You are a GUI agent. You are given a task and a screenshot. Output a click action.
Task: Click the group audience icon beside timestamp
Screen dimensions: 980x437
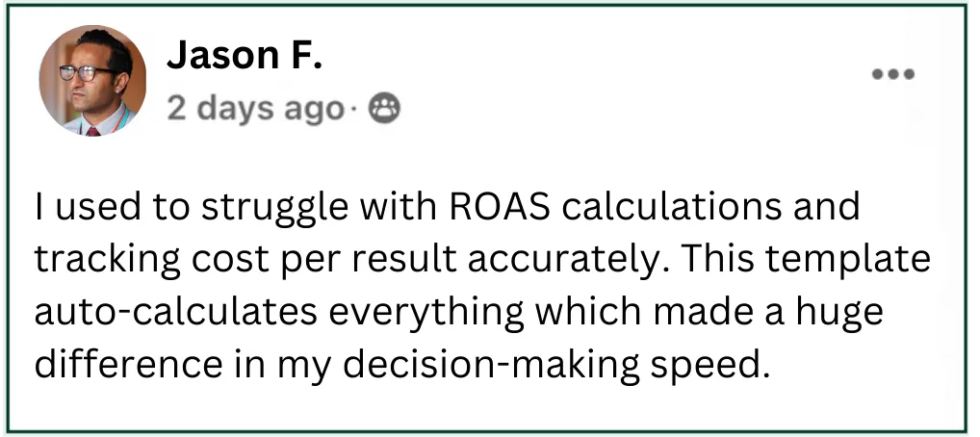click(384, 109)
